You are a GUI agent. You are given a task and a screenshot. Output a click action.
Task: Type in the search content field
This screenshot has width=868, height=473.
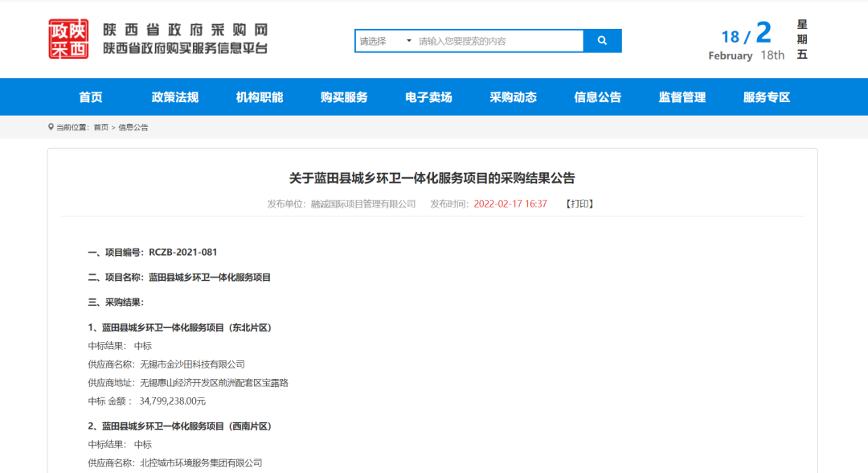coord(498,41)
